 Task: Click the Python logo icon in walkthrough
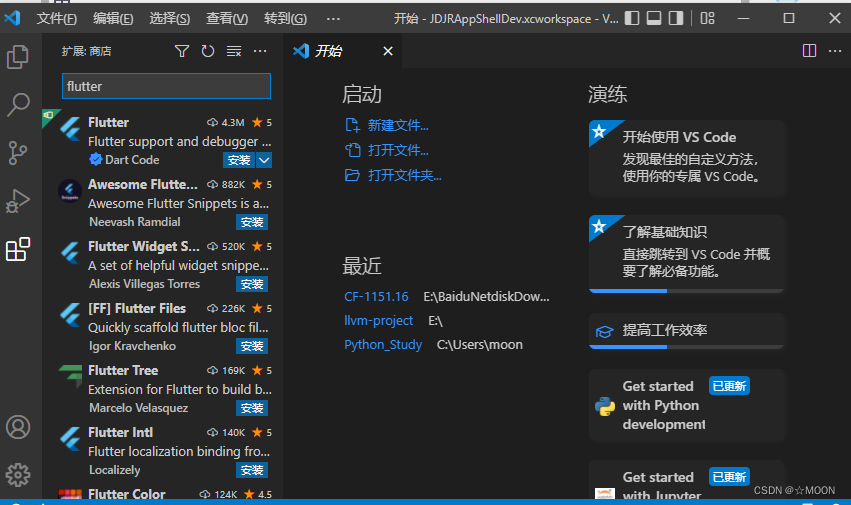[x=605, y=406]
